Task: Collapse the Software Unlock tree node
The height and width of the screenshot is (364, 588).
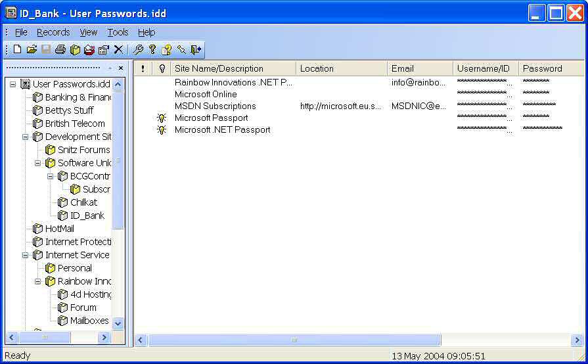Action: point(37,163)
